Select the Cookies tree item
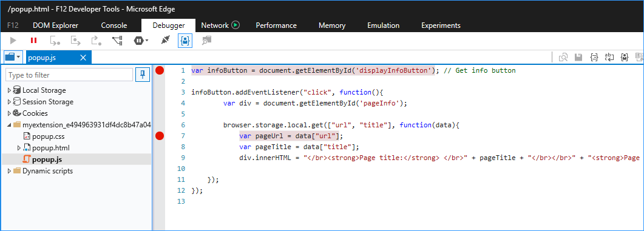 tap(35, 113)
